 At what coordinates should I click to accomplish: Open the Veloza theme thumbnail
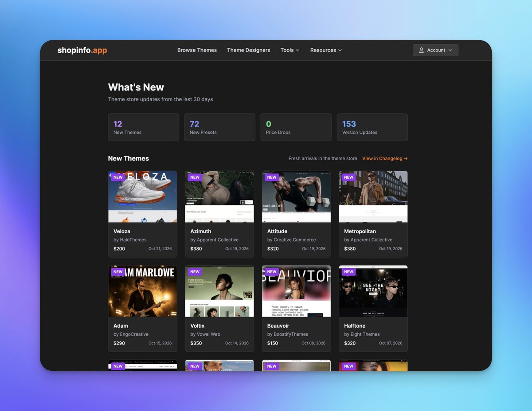(143, 196)
